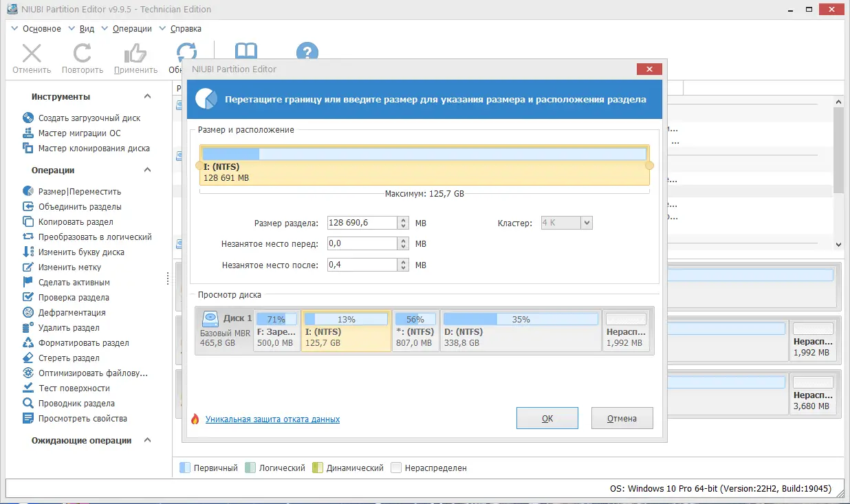
Task: Click the Размер|Переместить pie icon
Action: pyautogui.click(x=28, y=192)
